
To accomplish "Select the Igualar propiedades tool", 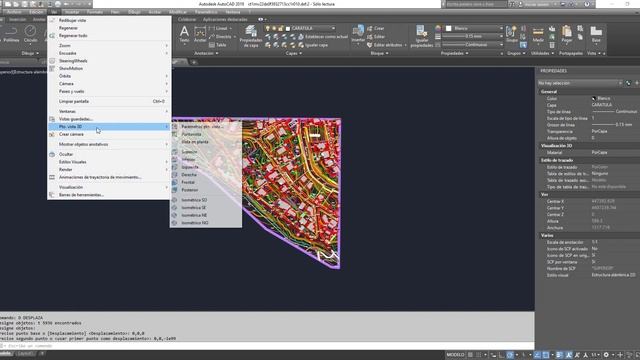I will pyautogui.click(x=422, y=36).
